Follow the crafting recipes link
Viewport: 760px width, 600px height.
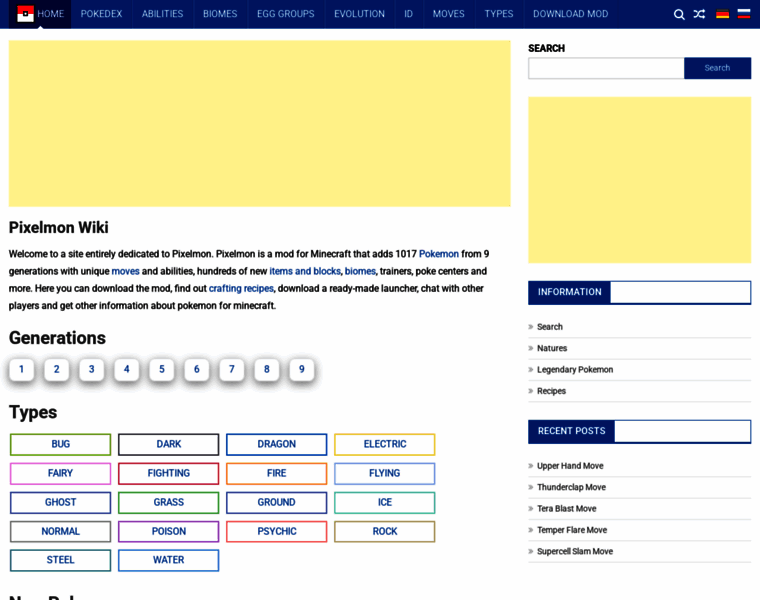pos(241,288)
